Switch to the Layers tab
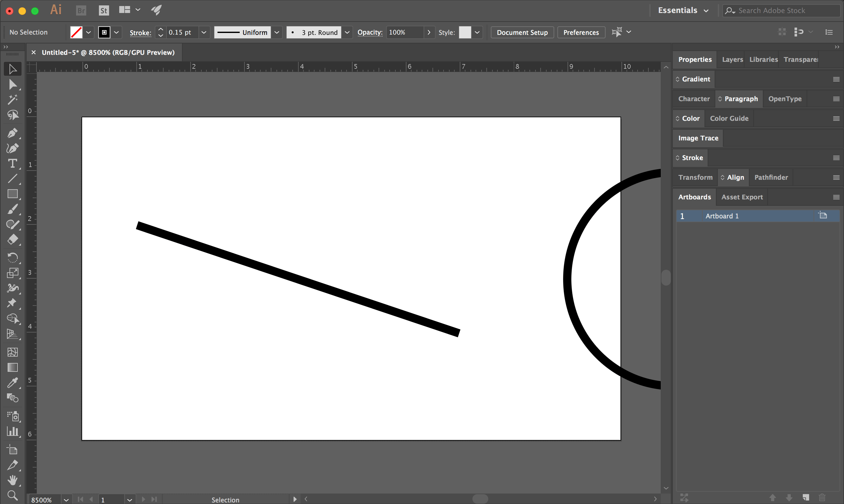Image resolution: width=844 pixels, height=504 pixels. [x=732, y=60]
